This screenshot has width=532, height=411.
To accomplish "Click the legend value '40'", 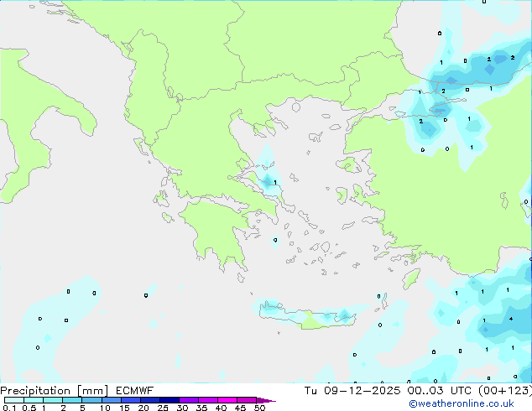I will (x=222, y=408).
